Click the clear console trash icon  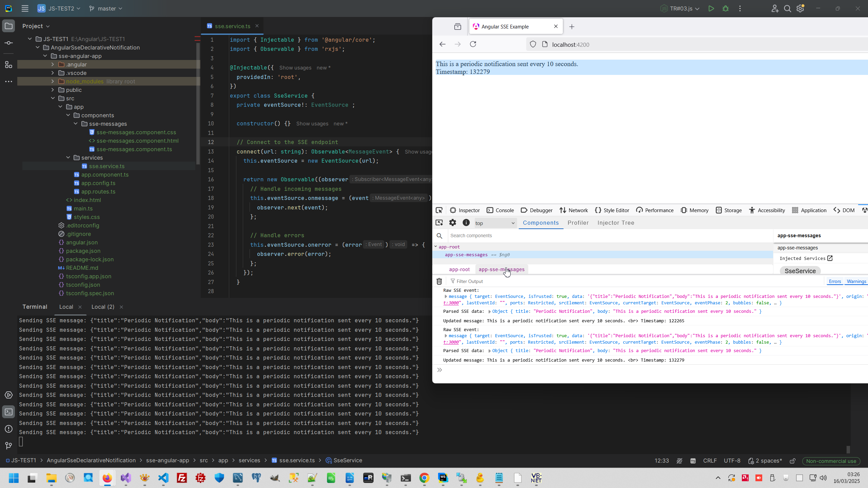pyautogui.click(x=439, y=281)
